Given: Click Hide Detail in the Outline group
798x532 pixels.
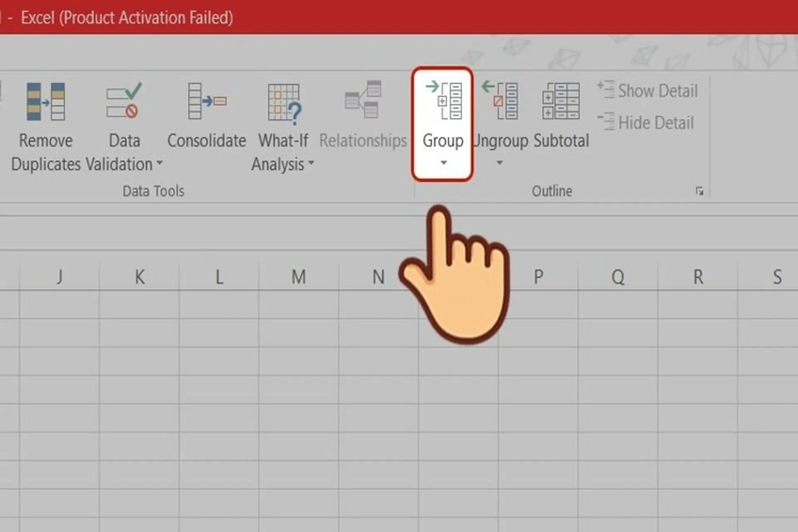Looking at the screenshot, I should pos(647,122).
